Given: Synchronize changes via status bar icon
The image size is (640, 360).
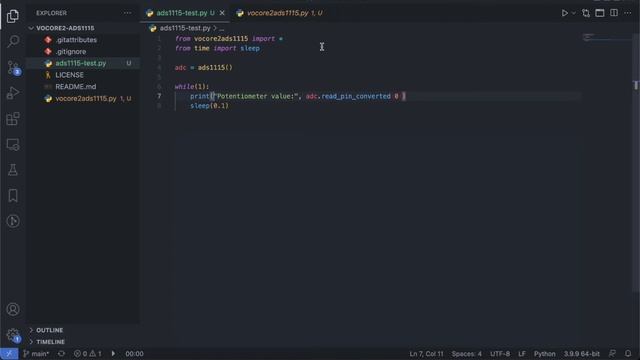Looking at the screenshot, I should point(61,354).
